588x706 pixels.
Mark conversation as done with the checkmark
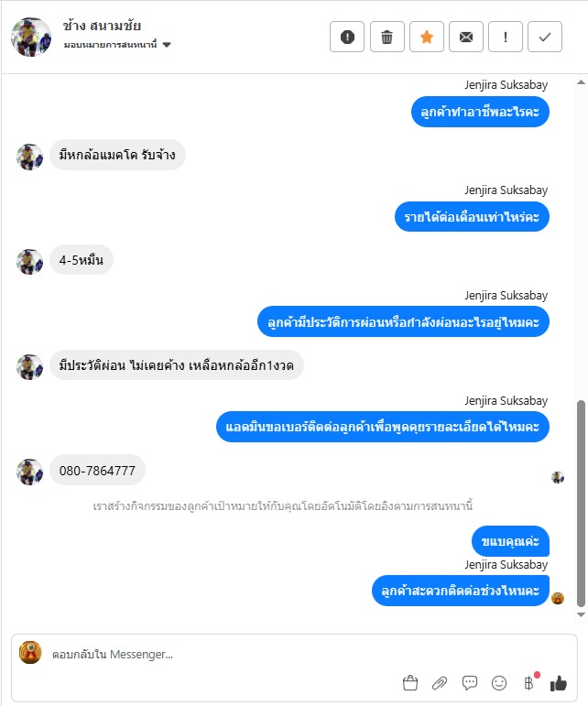545,37
